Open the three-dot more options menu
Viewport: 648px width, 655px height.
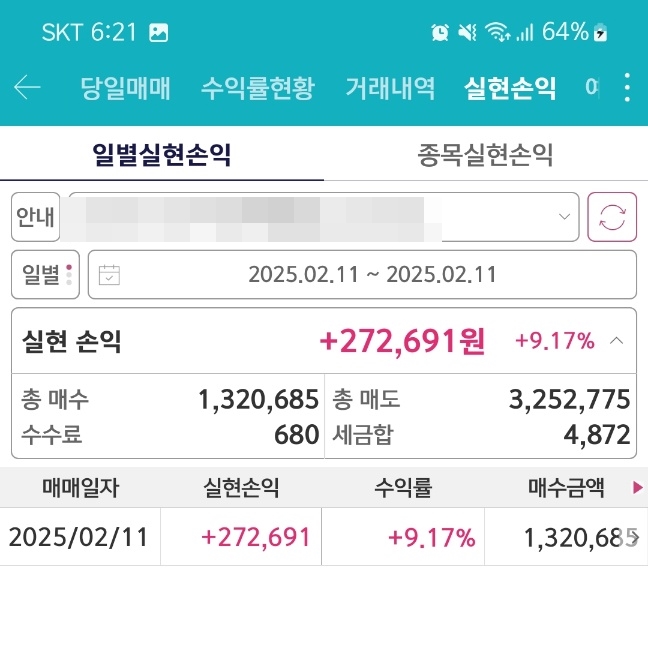tap(627, 88)
